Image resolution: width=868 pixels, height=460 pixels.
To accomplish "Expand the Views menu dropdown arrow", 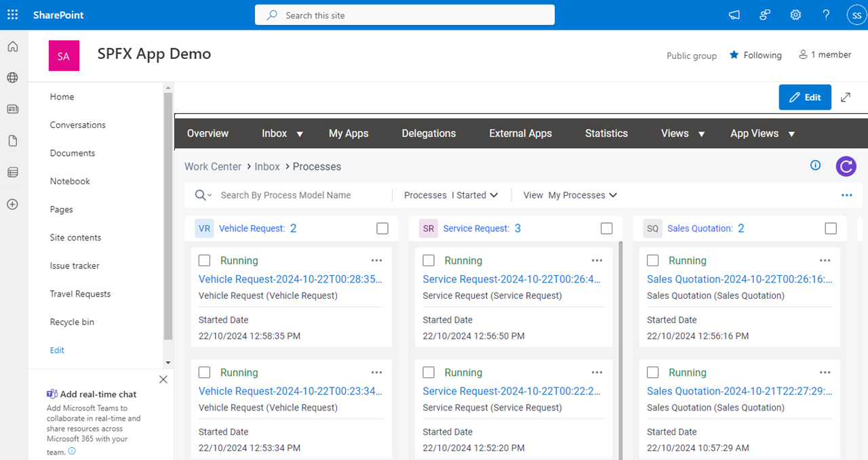I will pyautogui.click(x=701, y=134).
